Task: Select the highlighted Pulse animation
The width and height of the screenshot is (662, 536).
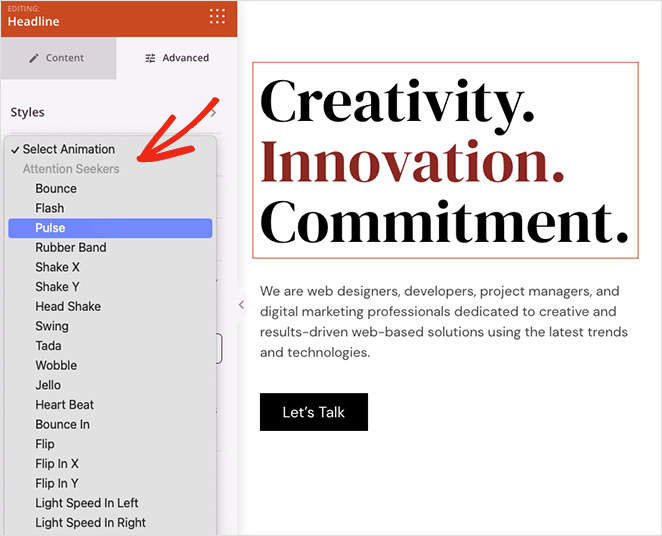Action: (110, 228)
